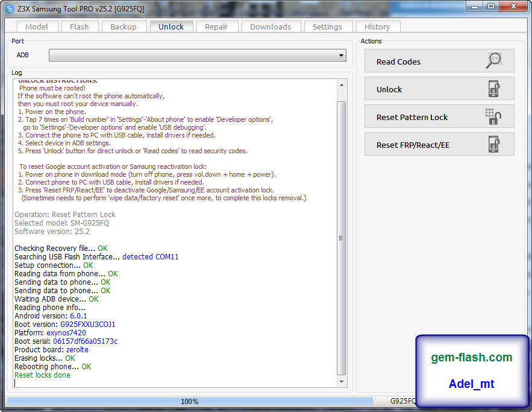This screenshot has width=532, height=412.
Task: Click 'Operation: Reset Pattern Lock' log line
Action: [x=65, y=215]
